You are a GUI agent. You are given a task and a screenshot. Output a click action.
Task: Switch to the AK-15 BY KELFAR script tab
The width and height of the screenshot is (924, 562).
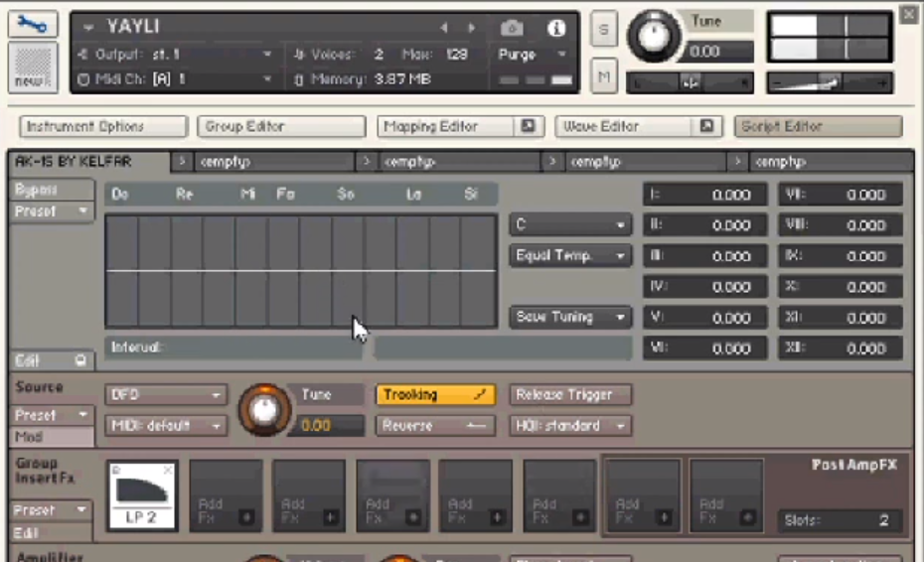pos(89,161)
